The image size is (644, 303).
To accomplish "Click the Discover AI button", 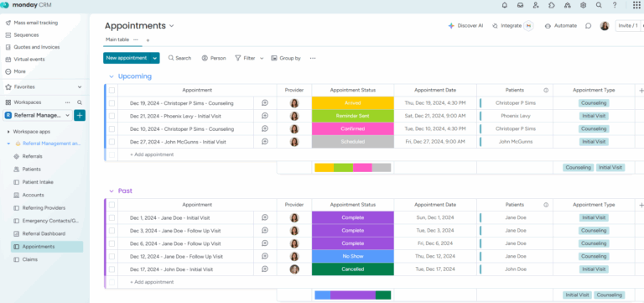I will point(465,25).
